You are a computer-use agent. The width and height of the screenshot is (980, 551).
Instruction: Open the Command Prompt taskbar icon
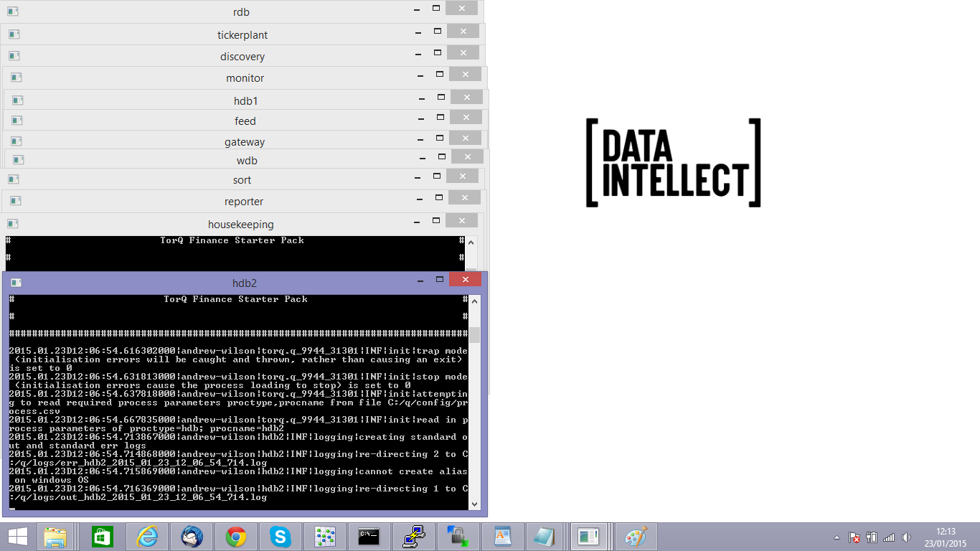[x=369, y=537]
